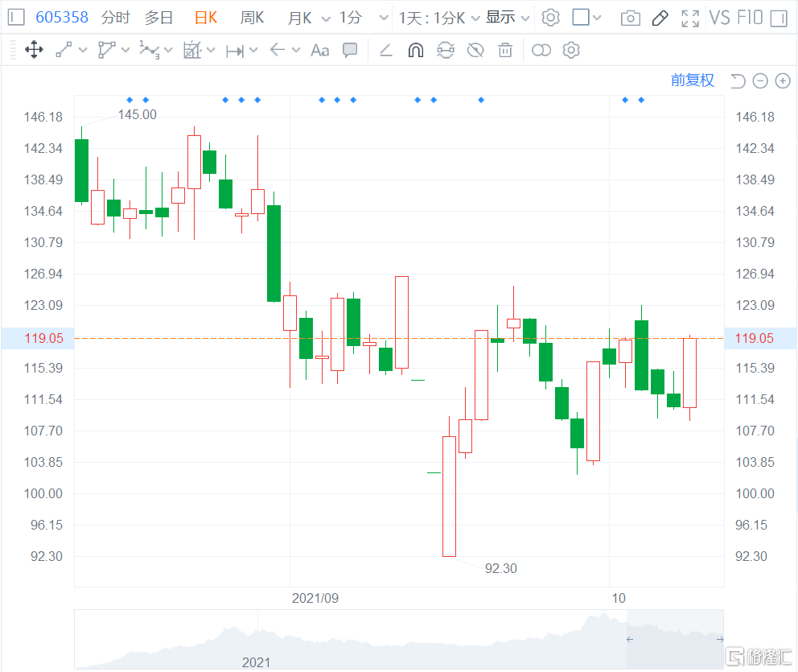Open the VS comparison button
798x672 pixels.
720,18
